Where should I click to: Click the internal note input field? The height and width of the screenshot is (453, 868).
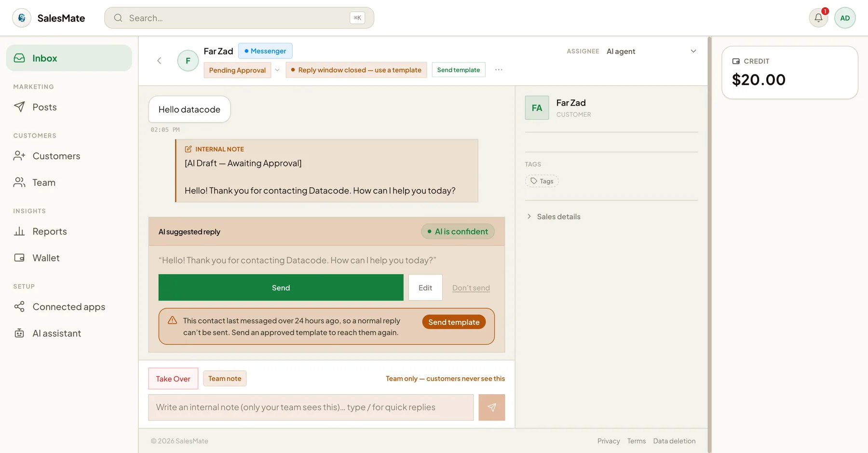click(311, 407)
